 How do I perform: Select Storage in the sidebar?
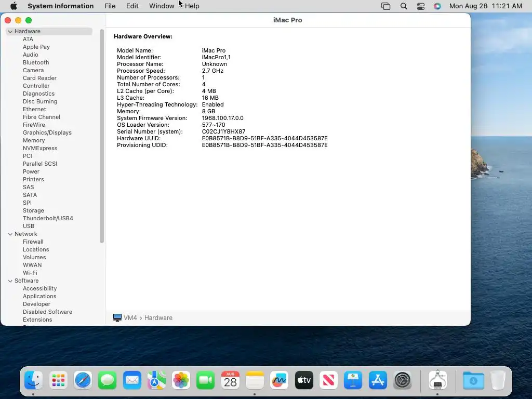[x=33, y=211]
